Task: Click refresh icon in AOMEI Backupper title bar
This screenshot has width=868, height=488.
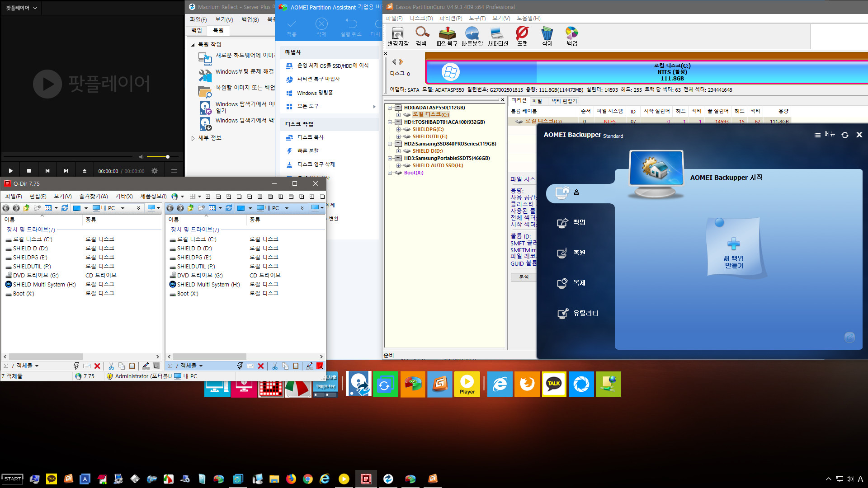Action: 844,135
